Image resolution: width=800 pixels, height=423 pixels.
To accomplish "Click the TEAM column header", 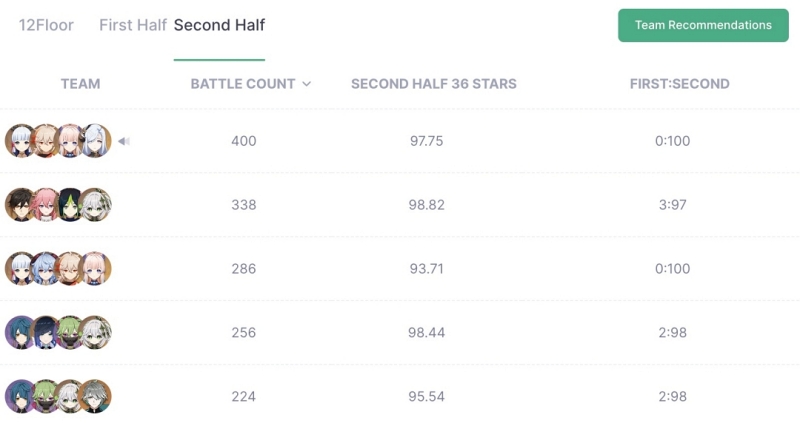I will (x=81, y=84).
